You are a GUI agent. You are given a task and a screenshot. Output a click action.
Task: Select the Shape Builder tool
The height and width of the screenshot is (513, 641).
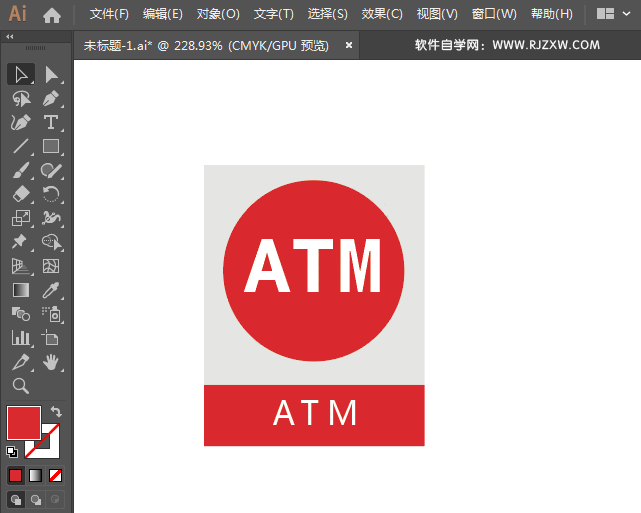tap(52, 242)
